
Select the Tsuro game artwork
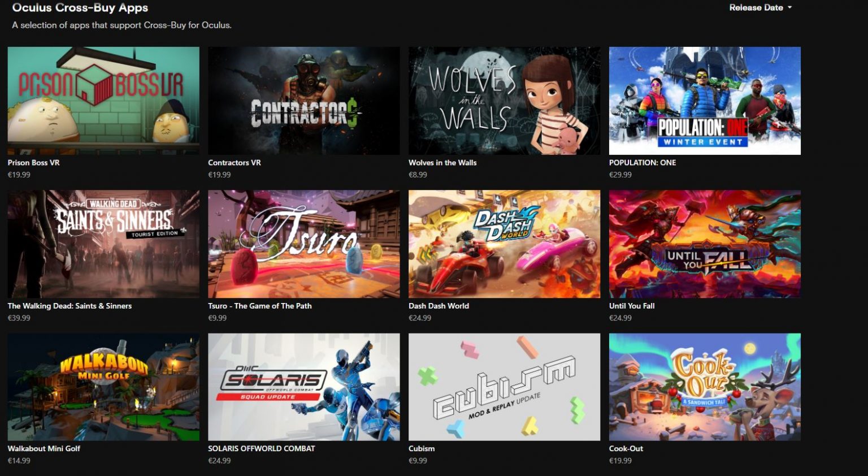coord(303,244)
